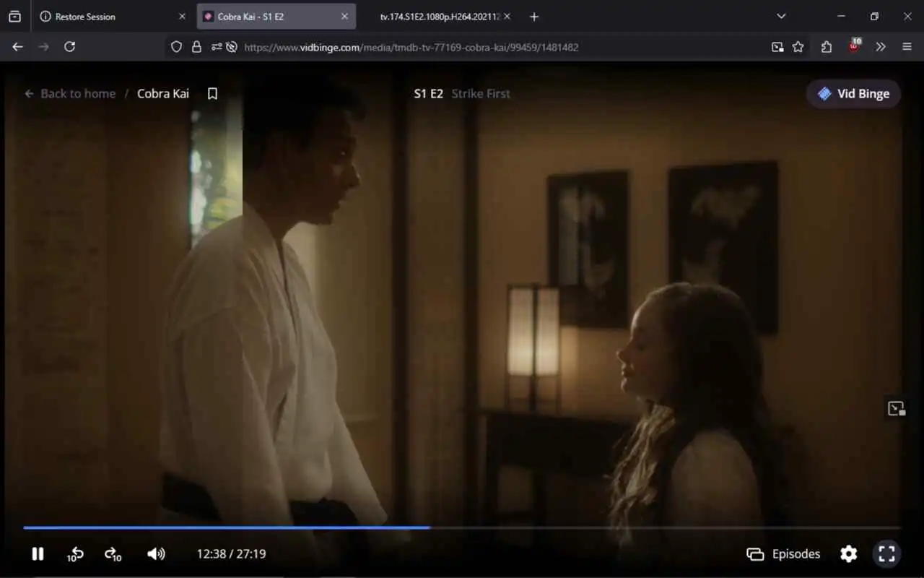Open the Episodes list
Screen dimensions: 924x578
point(783,554)
